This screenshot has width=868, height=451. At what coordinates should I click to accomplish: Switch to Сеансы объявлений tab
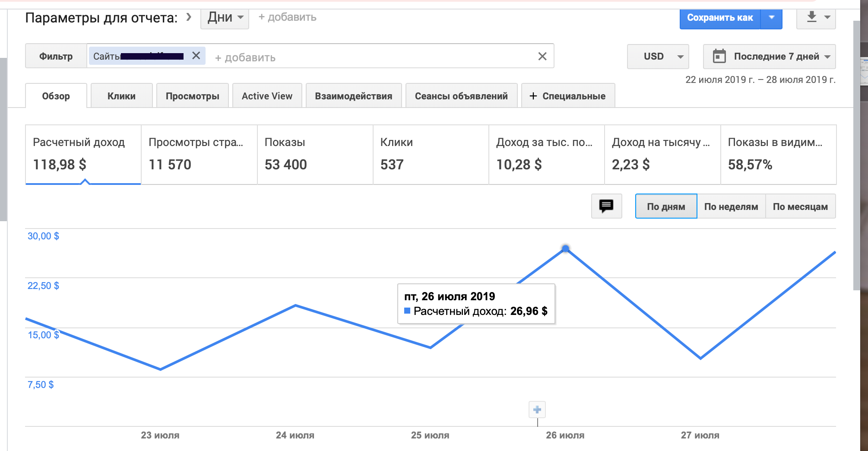click(461, 96)
